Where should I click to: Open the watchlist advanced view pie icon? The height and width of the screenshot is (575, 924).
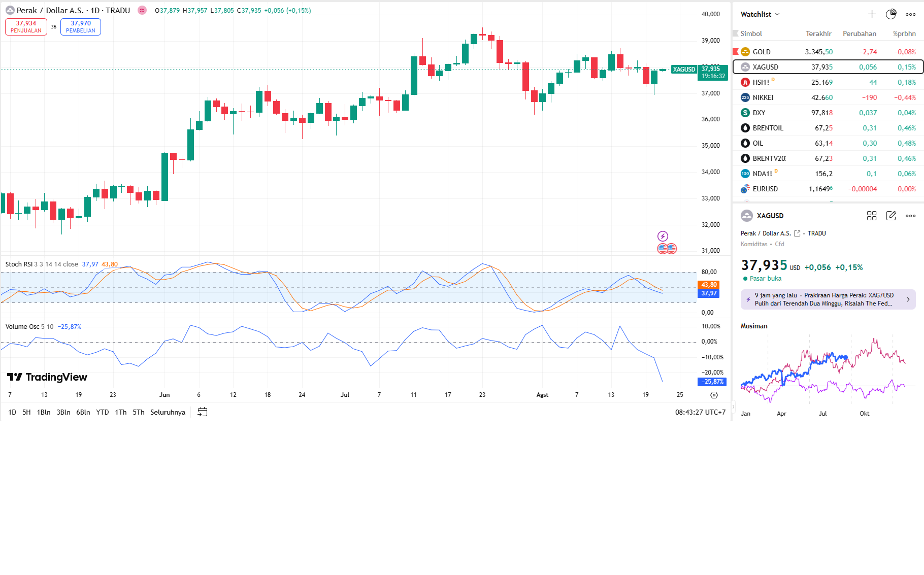(x=891, y=14)
